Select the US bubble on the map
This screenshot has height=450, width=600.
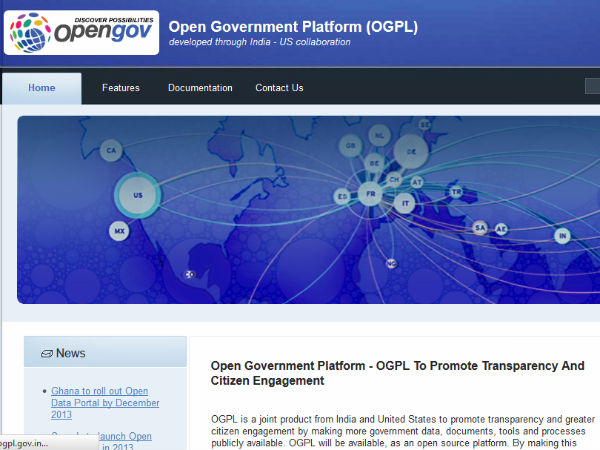click(138, 196)
